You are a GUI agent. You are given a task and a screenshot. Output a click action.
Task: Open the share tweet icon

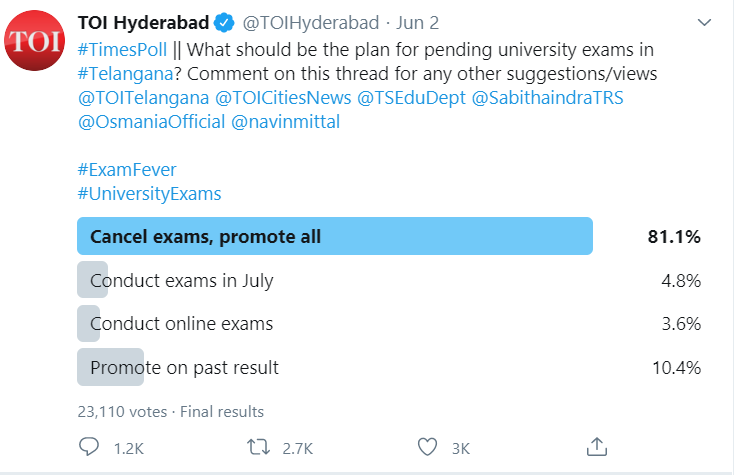point(596,446)
